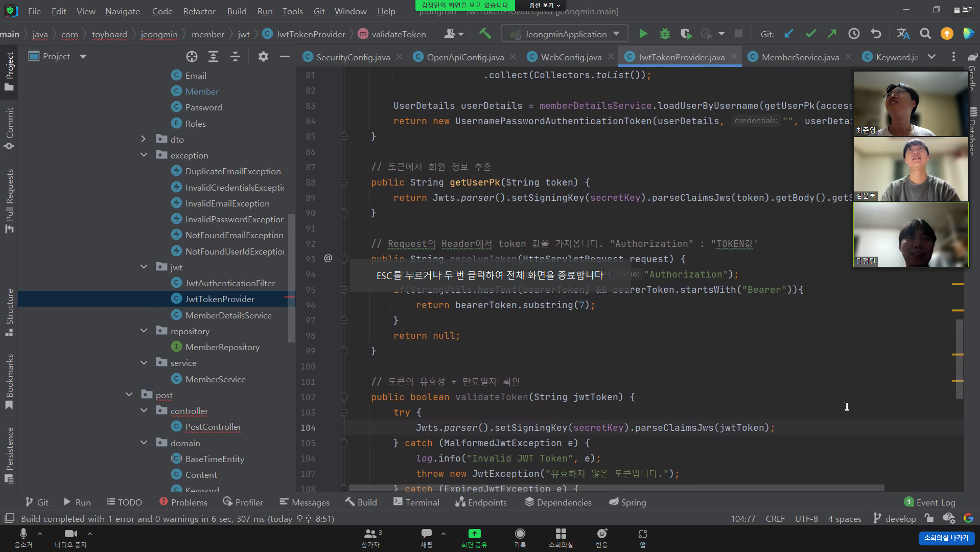
Task: Fold getUserPk method at line 88
Action: 344,182
